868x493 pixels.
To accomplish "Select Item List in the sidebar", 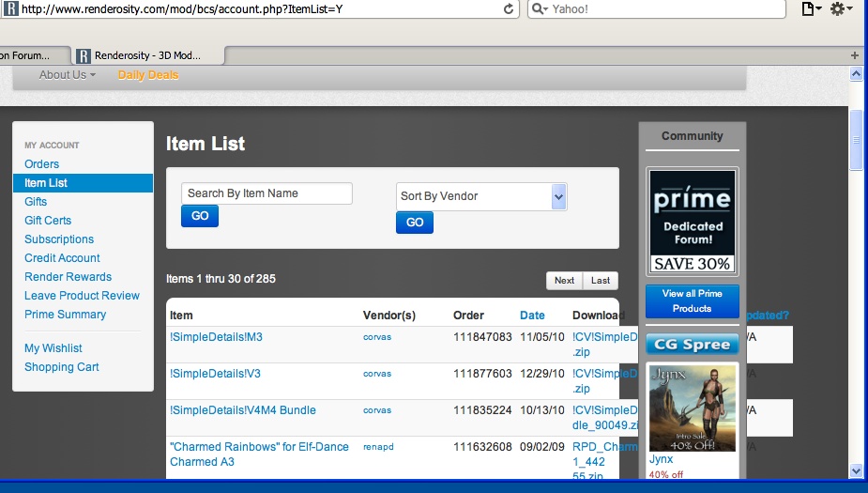I will click(83, 183).
